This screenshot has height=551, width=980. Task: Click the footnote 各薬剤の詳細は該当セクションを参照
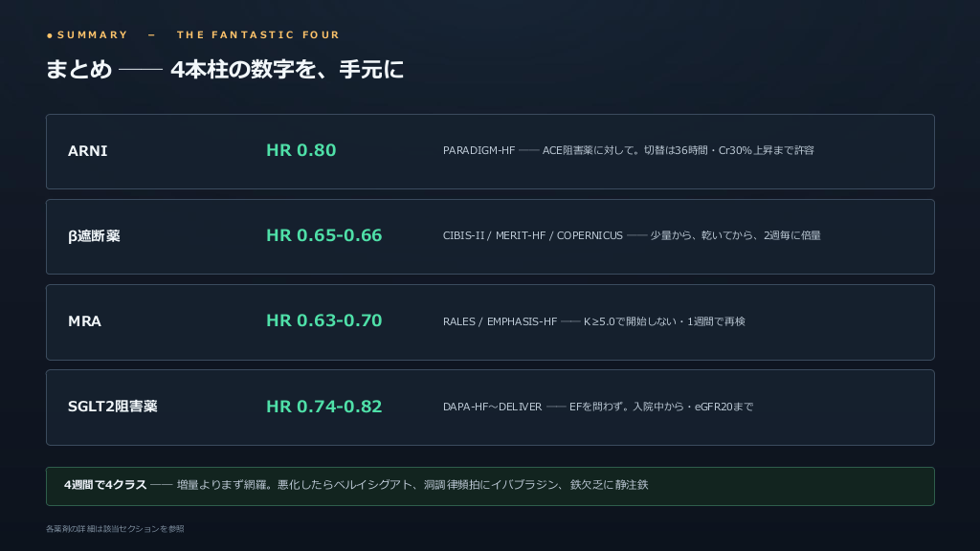[x=115, y=528]
